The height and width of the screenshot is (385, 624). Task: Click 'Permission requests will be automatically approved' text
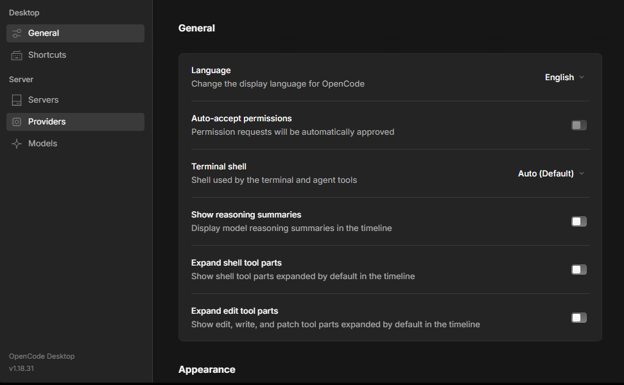[292, 132]
